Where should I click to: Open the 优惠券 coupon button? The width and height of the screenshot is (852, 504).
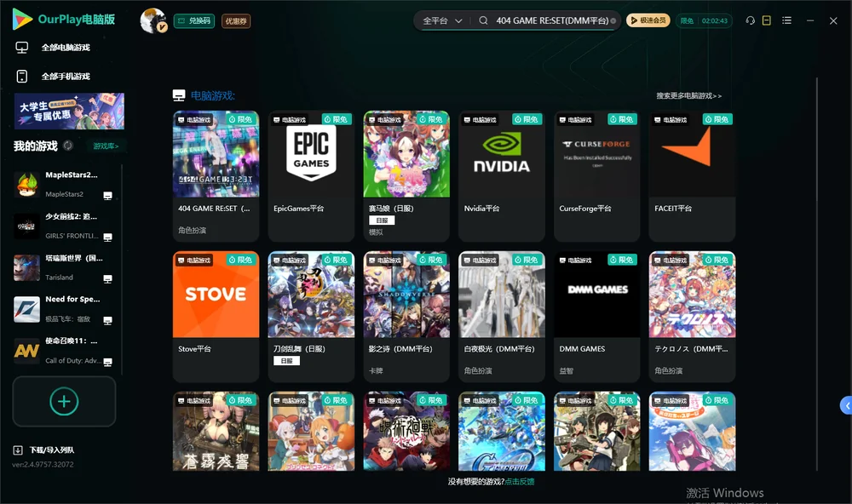tap(236, 21)
